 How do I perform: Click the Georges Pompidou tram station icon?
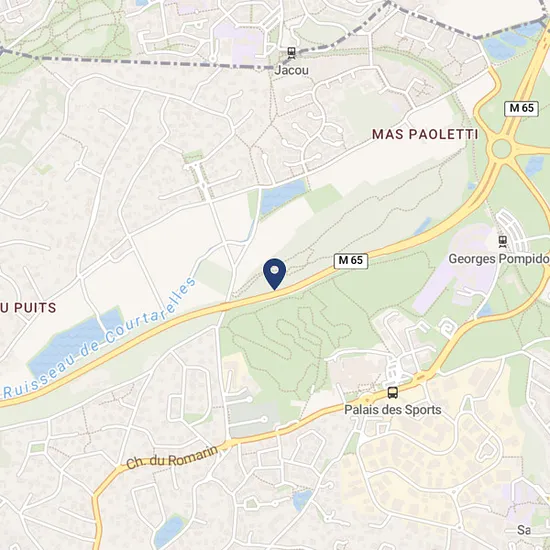click(x=503, y=242)
